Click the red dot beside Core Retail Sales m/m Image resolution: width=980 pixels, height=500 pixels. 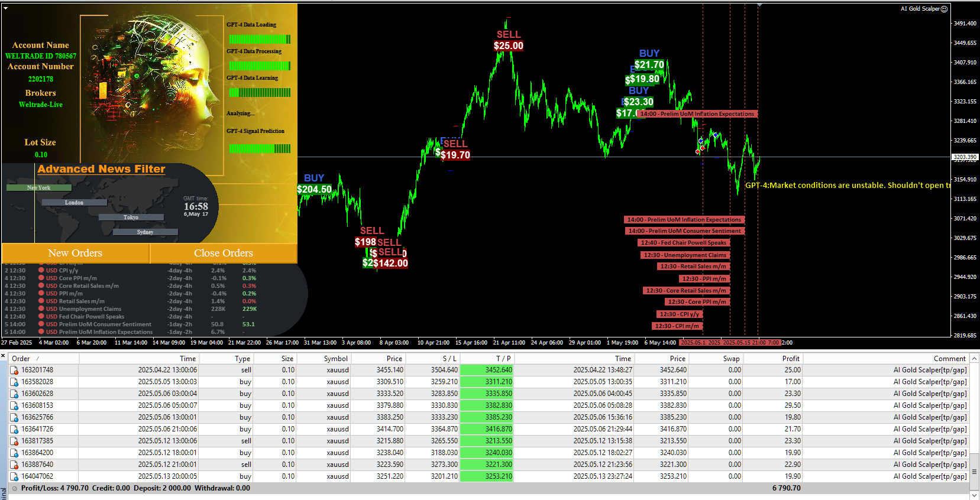41,285
